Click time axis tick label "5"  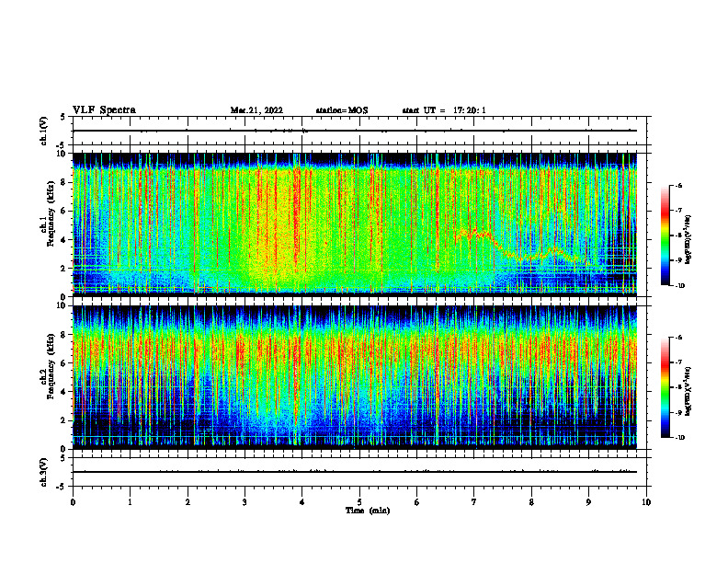(359, 502)
